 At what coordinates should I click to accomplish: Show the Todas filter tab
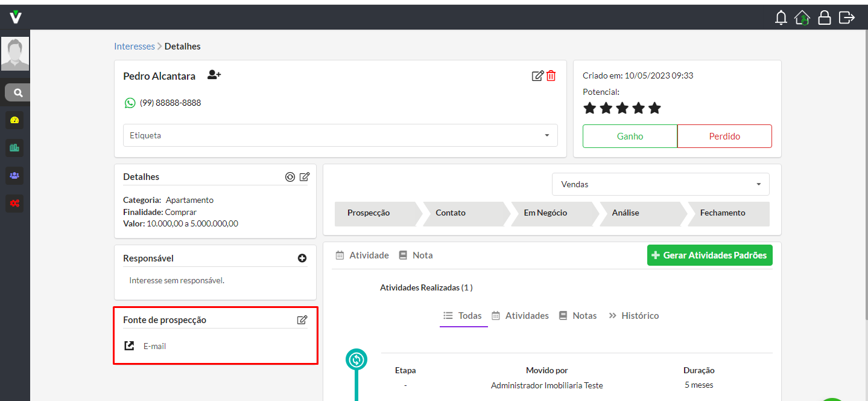click(463, 316)
